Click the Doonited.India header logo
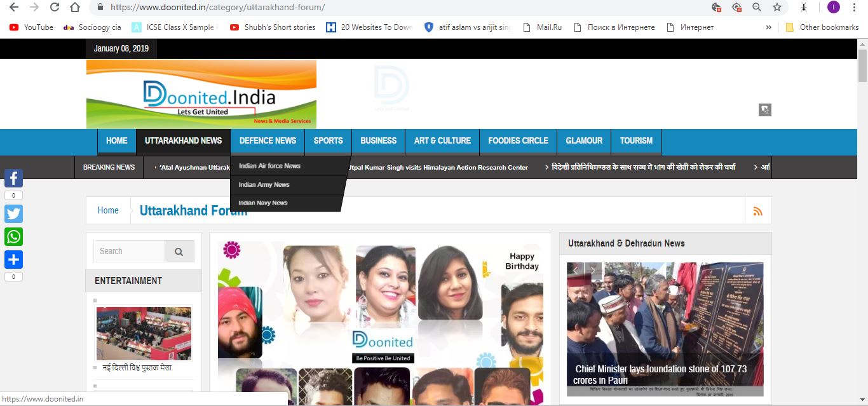This screenshot has width=868, height=406. point(201,94)
